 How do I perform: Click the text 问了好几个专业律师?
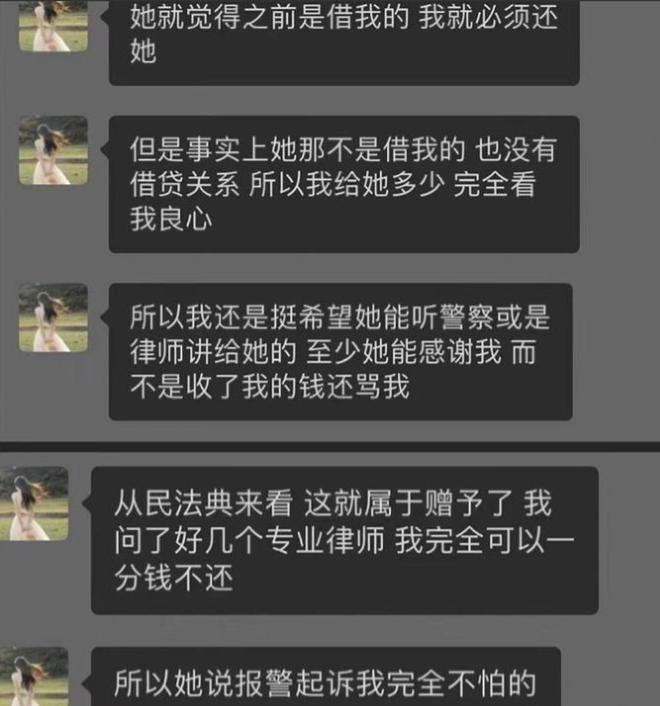pyautogui.click(x=249, y=540)
